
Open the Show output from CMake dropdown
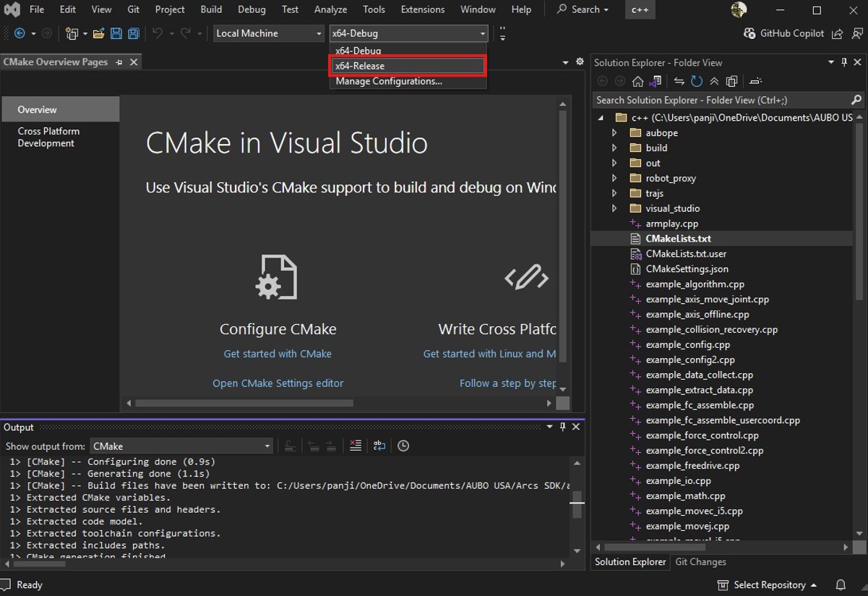coord(181,446)
